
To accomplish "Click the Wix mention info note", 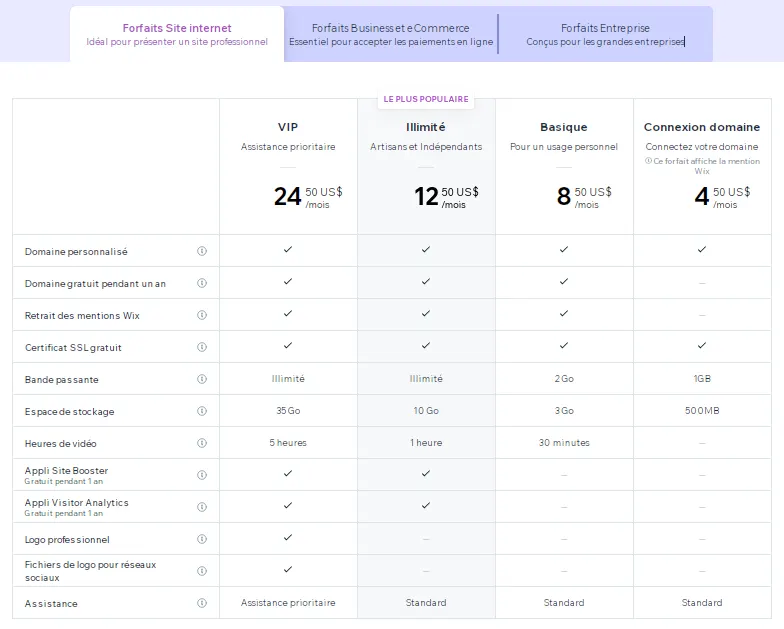I will click(x=702, y=166).
